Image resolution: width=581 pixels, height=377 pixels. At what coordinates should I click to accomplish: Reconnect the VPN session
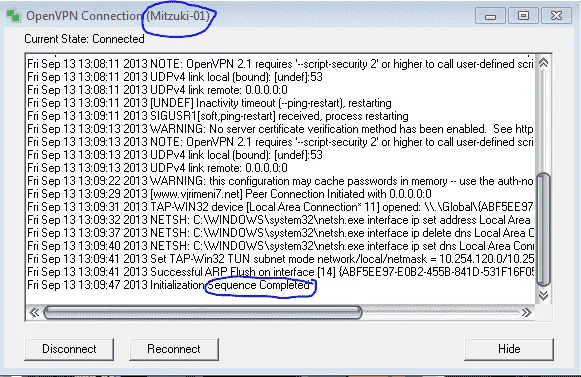[174, 349]
